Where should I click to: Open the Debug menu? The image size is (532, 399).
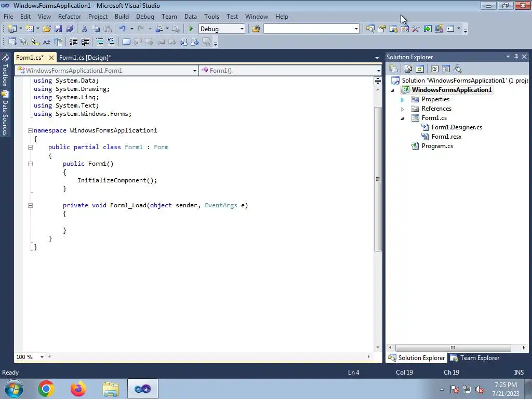[145, 16]
